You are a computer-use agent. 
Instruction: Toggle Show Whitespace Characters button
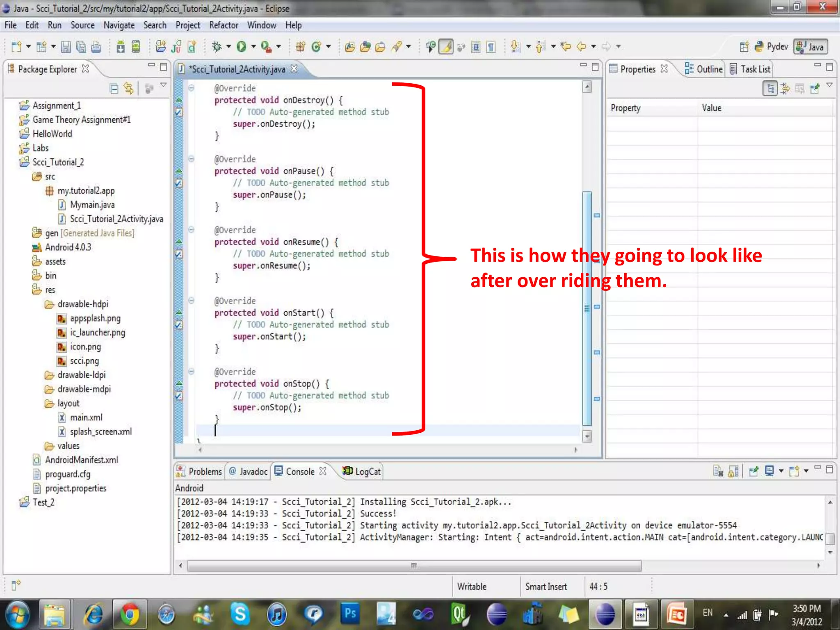491,47
